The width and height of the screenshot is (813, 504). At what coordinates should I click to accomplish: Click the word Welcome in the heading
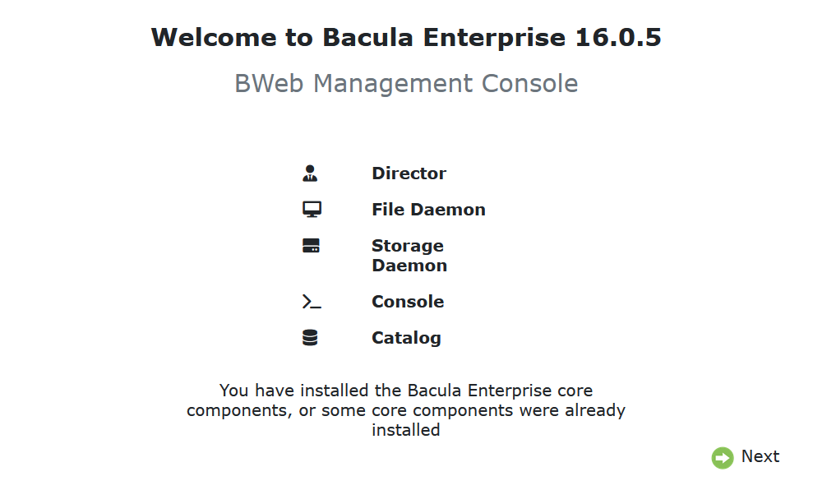point(214,37)
